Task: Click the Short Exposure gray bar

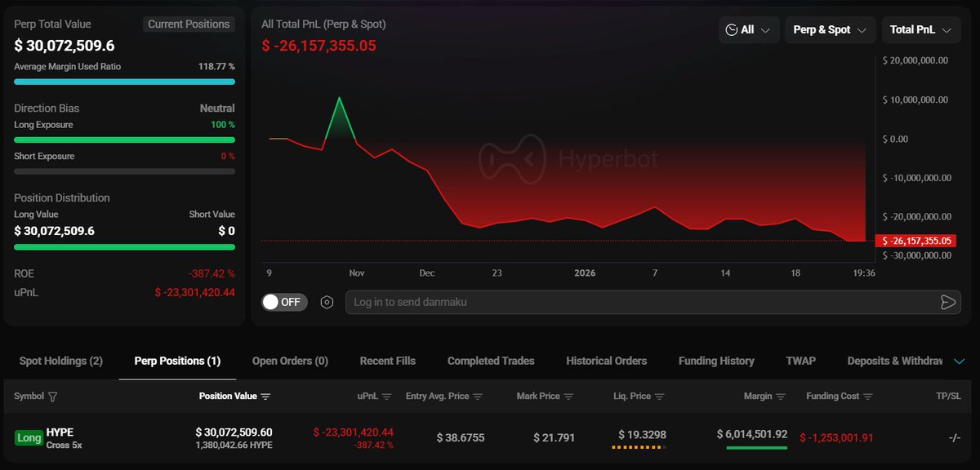Action: [x=124, y=171]
